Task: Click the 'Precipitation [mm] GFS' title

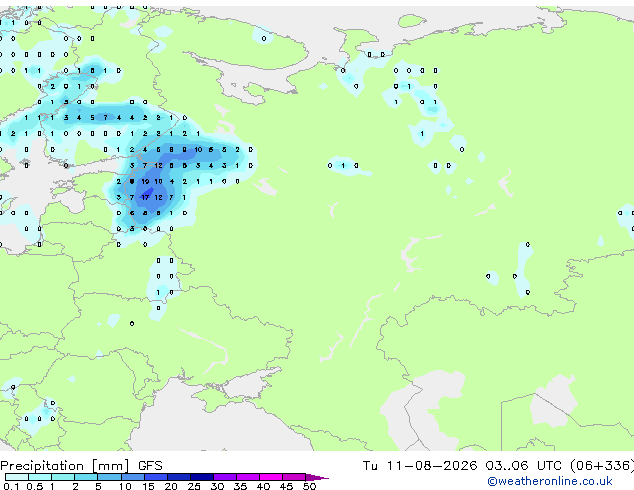Action: click(x=81, y=466)
